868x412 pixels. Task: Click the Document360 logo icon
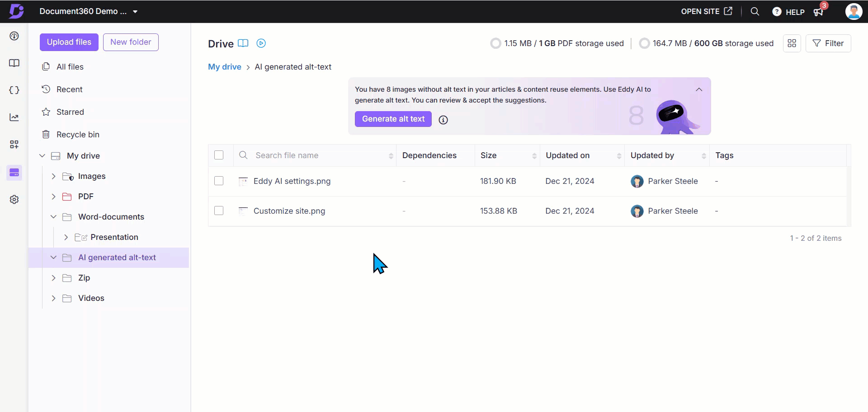pyautogui.click(x=16, y=11)
